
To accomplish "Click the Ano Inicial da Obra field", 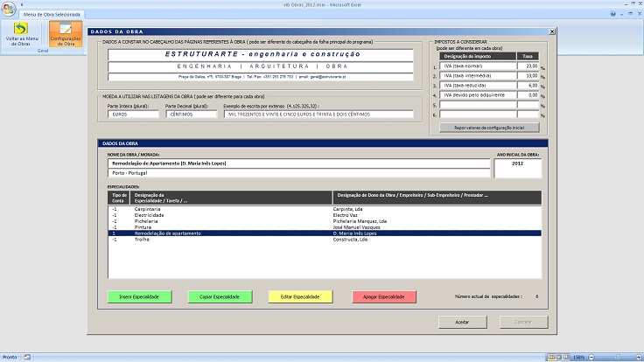I will pyautogui.click(x=516, y=163).
